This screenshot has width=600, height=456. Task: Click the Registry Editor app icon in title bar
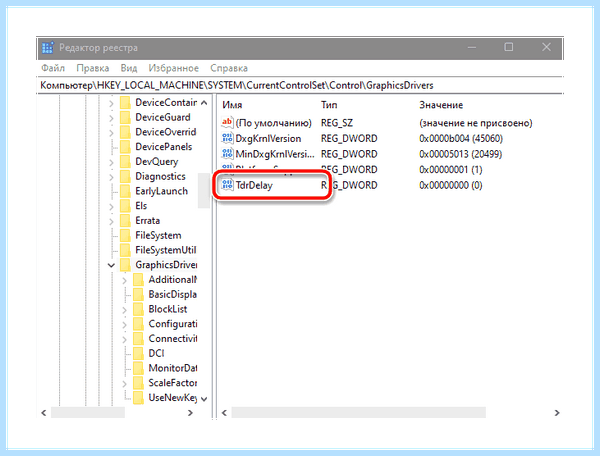click(48, 47)
